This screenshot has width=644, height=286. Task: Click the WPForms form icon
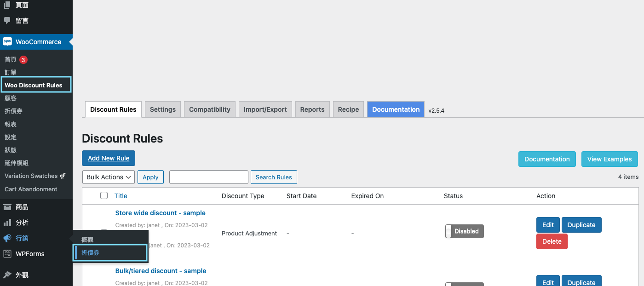[7, 254]
